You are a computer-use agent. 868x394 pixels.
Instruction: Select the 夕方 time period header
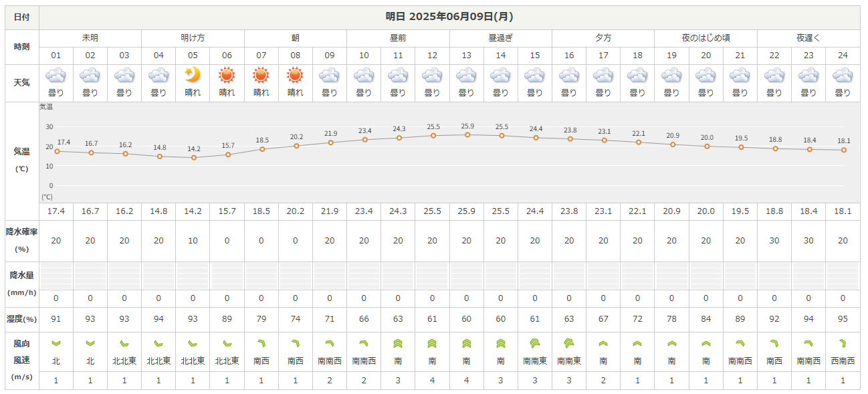603,38
